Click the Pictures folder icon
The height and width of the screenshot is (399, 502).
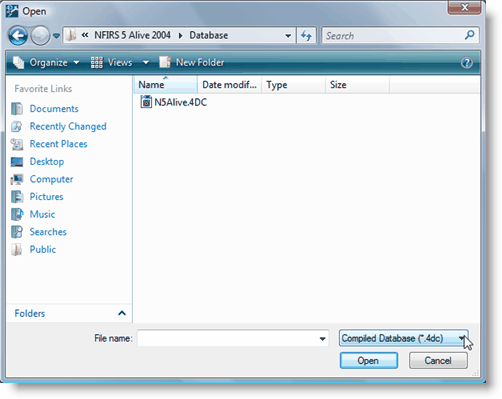[17, 197]
